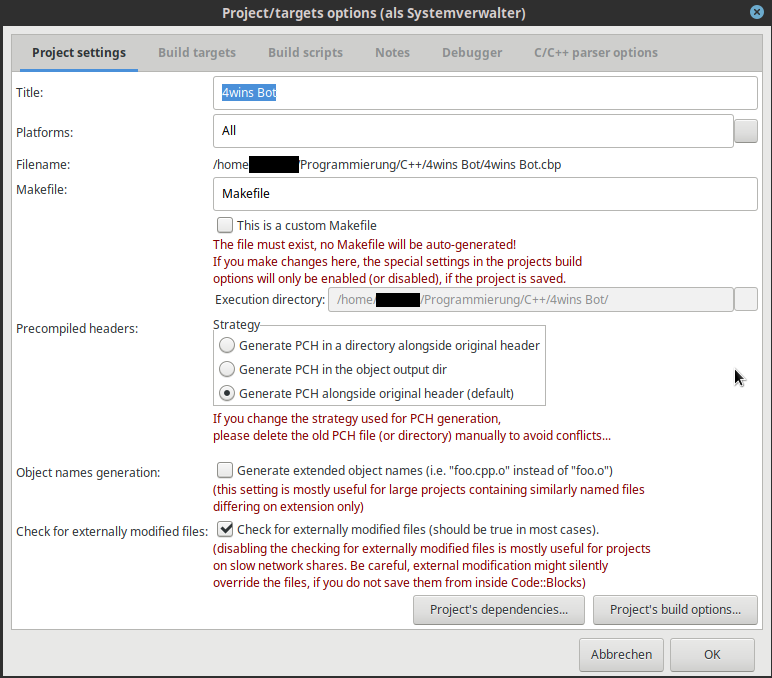Enable 'This is a custom Makefile' checkbox
The image size is (772, 678).
225,225
